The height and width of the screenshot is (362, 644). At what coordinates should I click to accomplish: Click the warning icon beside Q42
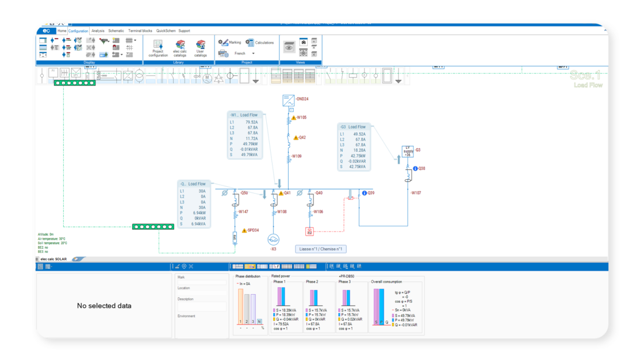296,138
